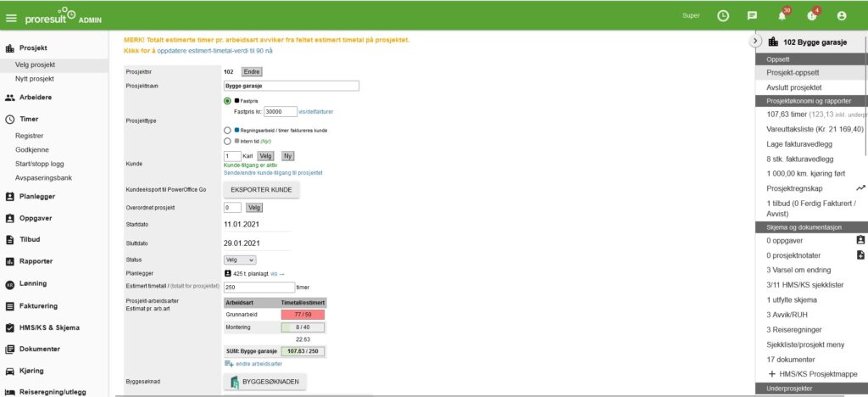The width and height of the screenshot is (868, 397).
Task: Select Intern tid radio button
Action: coord(227,142)
